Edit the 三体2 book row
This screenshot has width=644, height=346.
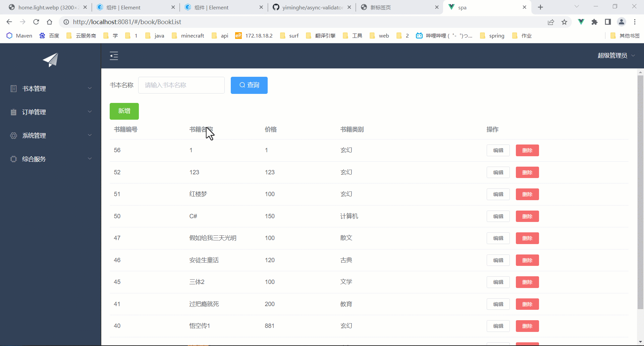[498, 282]
